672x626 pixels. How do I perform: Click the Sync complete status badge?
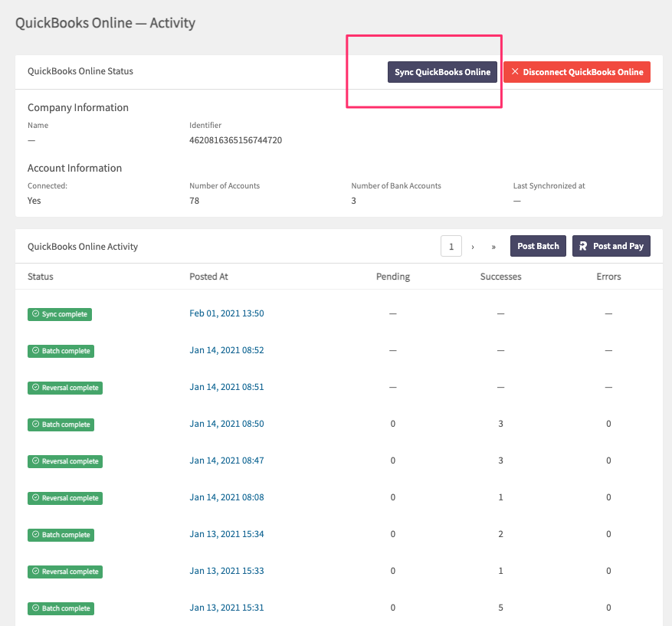tap(60, 314)
